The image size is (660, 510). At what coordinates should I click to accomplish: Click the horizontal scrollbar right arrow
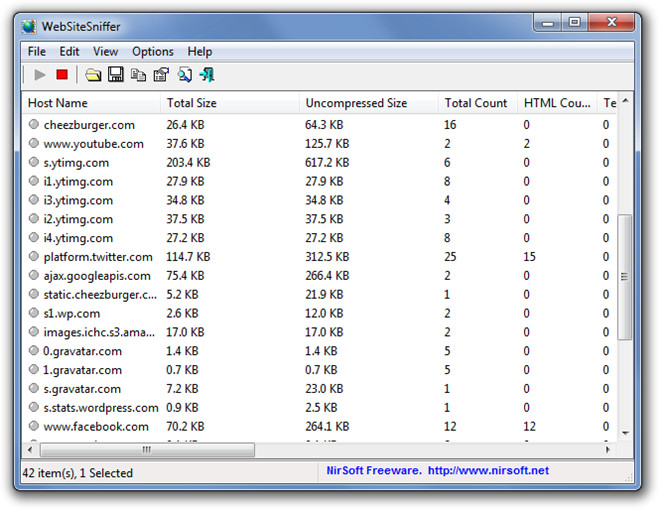coord(610,450)
